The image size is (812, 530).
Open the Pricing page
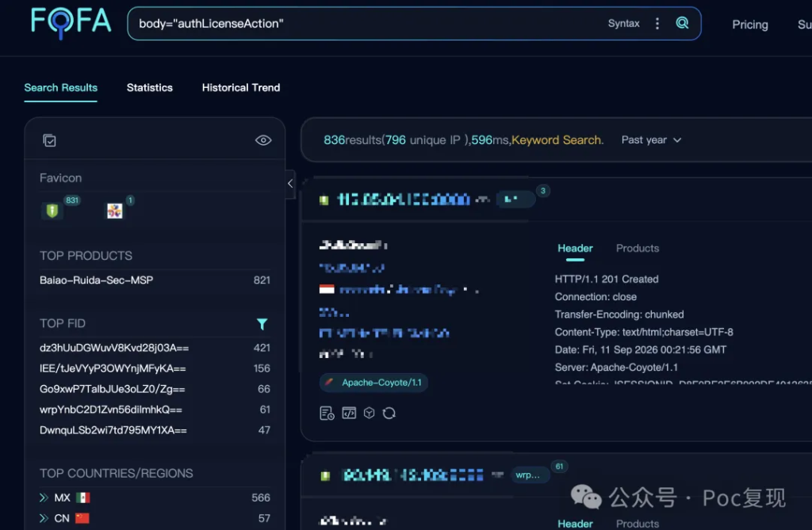click(x=750, y=25)
